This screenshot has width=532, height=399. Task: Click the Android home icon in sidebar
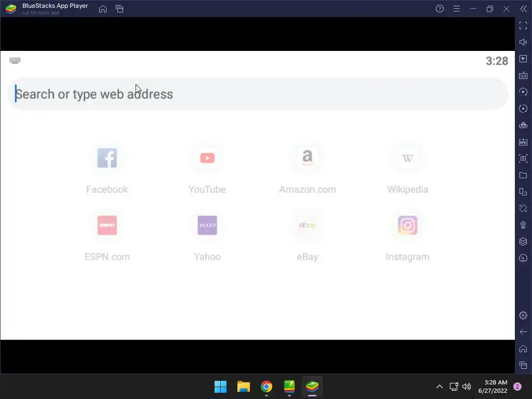[523, 349]
